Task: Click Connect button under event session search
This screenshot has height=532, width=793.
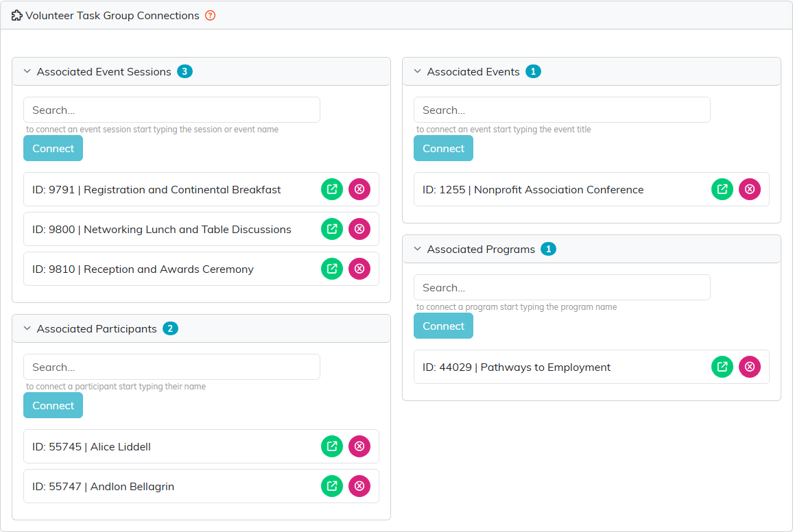Action: coord(53,149)
